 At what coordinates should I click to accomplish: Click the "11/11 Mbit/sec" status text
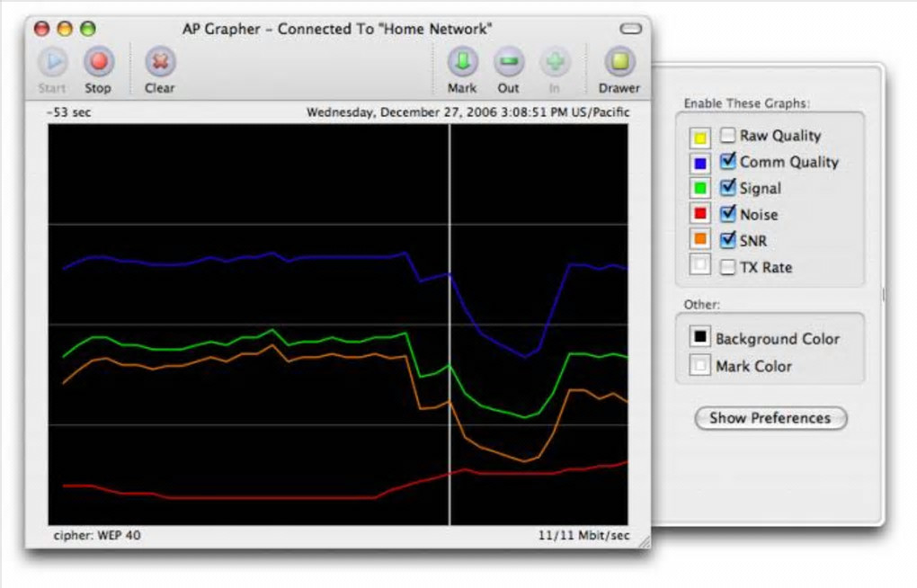click(583, 535)
